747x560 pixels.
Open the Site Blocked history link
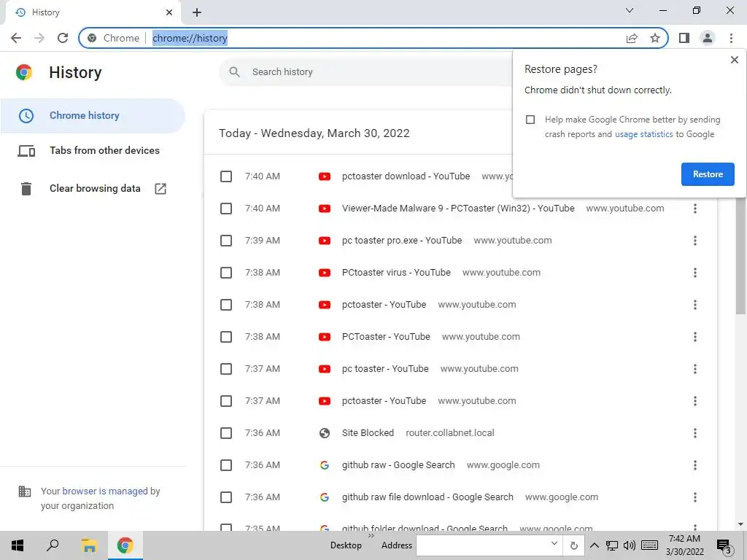(x=368, y=433)
